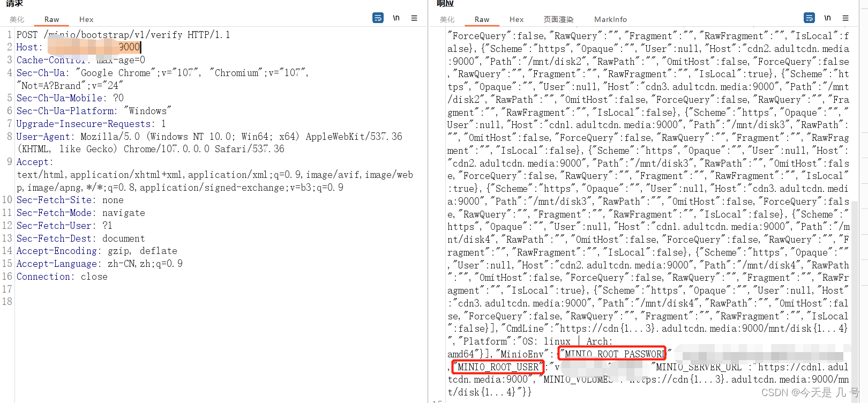Toggle show non-printable \n in request panel
Screen dimensions: 868x403
pos(396,18)
